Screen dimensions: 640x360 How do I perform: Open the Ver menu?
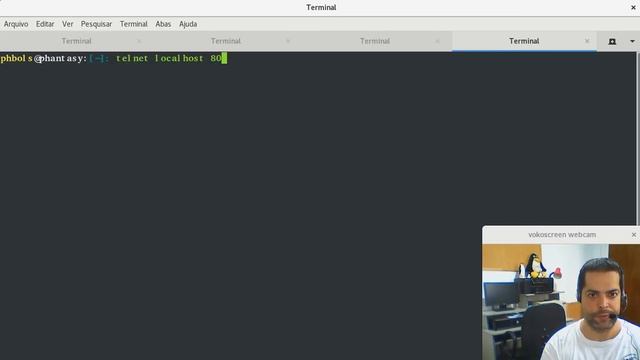(x=67, y=24)
